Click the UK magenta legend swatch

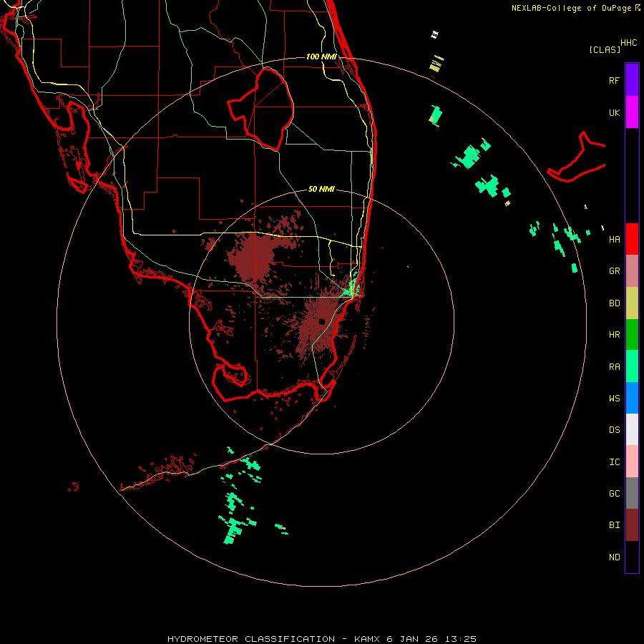[x=632, y=112]
